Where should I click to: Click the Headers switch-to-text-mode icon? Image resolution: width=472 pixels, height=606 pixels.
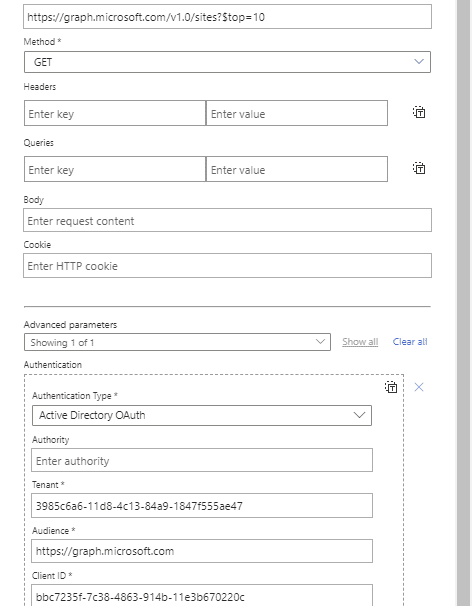pyautogui.click(x=419, y=112)
